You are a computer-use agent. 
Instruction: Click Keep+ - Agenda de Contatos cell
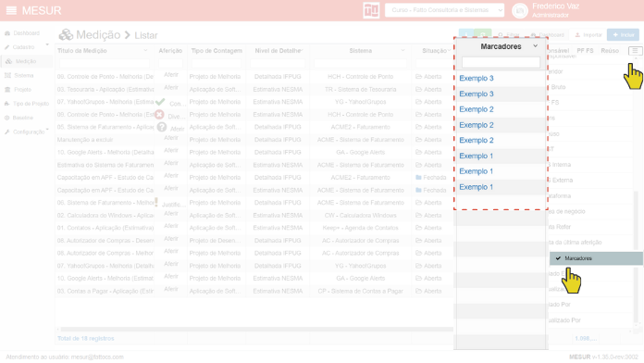click(x=360, y=228)
